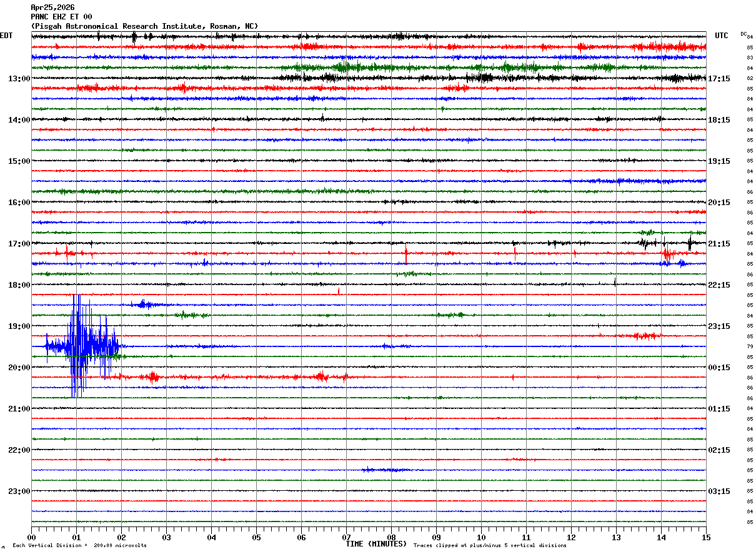
Task: Click the 21:15 UTC time label
Action: tap(719, 244)
